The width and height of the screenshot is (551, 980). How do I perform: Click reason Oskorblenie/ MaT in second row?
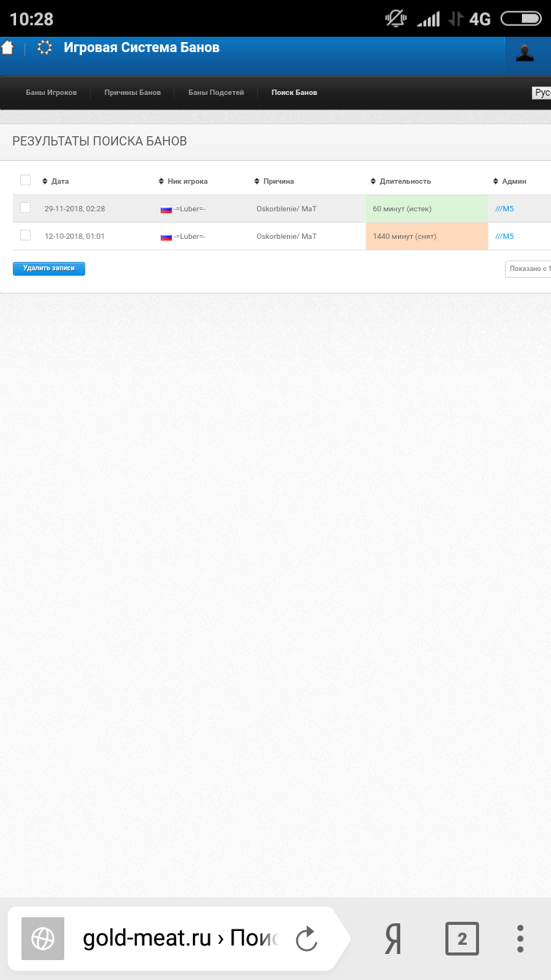[x=286, y=237]
